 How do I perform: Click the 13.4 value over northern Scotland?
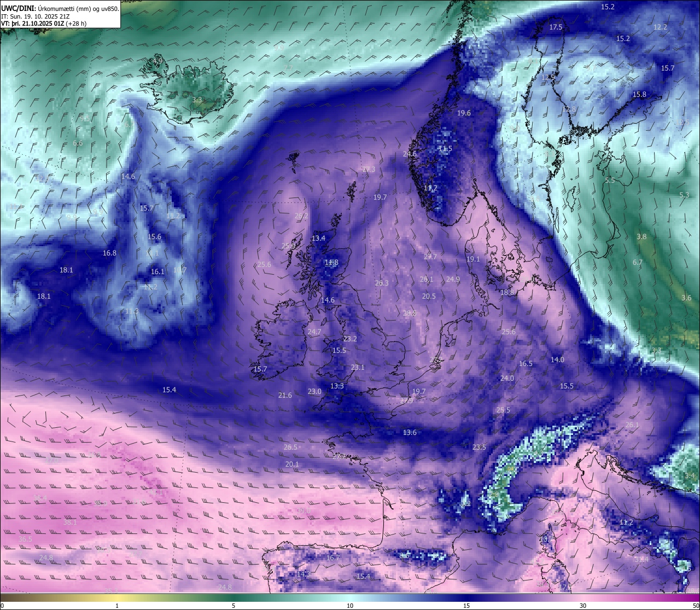tap(318, 239)
